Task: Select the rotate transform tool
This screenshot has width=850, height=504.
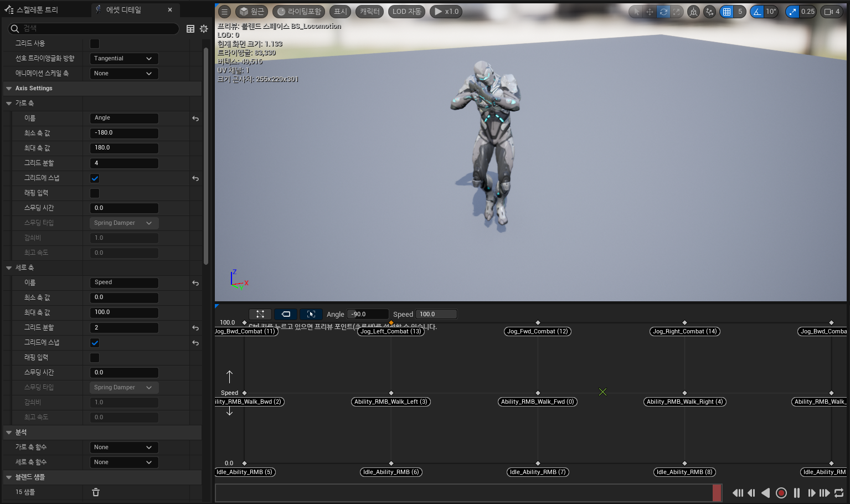Action: pyautogui.click(x=663, y=12)
